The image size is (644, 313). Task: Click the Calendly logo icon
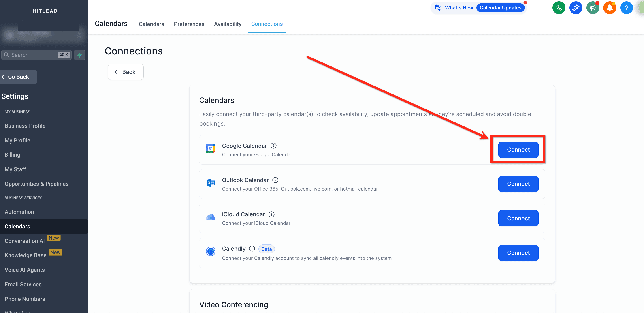(211, 251)
